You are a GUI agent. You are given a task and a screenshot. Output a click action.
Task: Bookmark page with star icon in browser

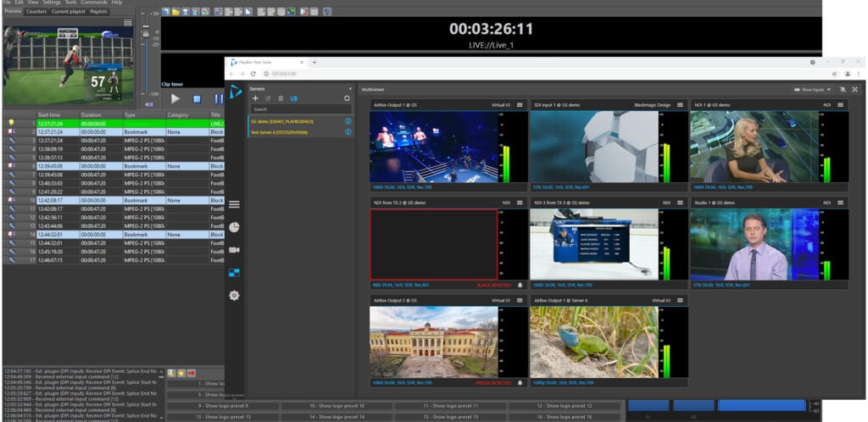click(834, 74)
